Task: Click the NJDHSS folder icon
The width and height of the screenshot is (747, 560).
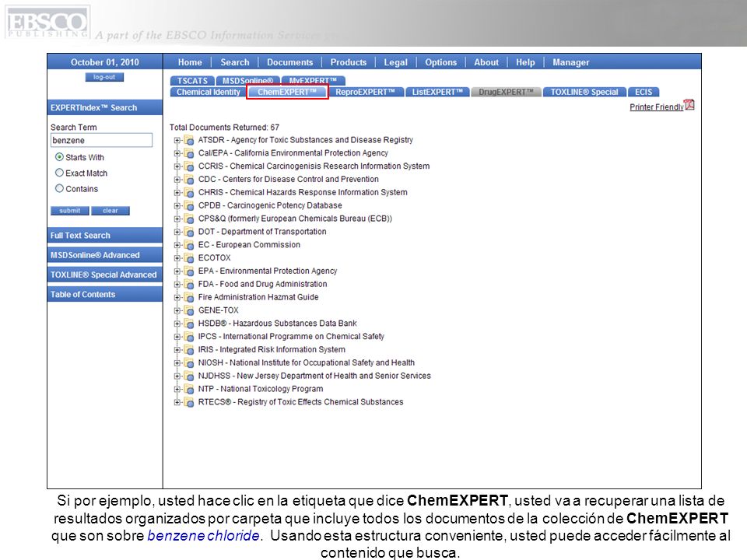Action: pyautogui.click(x=189, y=376)
